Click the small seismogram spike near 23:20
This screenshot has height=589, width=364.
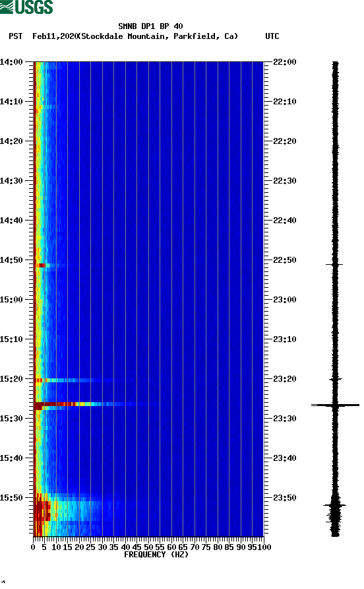click(336, 380)
